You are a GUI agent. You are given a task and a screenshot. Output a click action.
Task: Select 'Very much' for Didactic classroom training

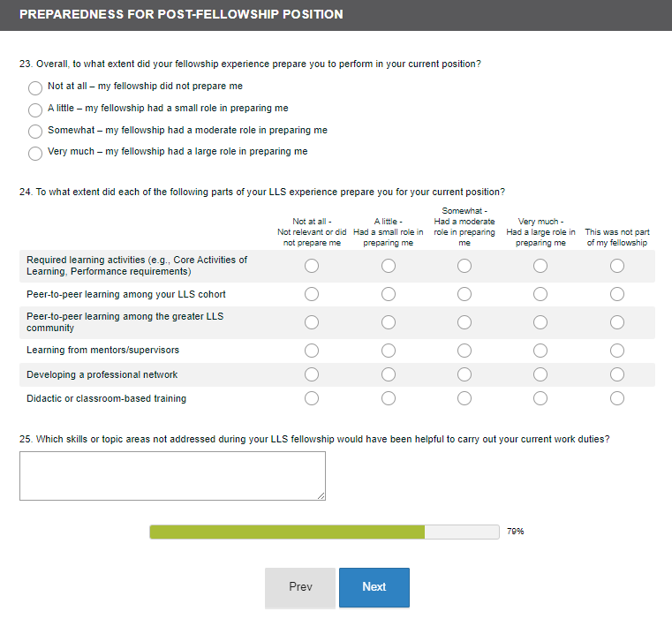click(x=540, y=398)
